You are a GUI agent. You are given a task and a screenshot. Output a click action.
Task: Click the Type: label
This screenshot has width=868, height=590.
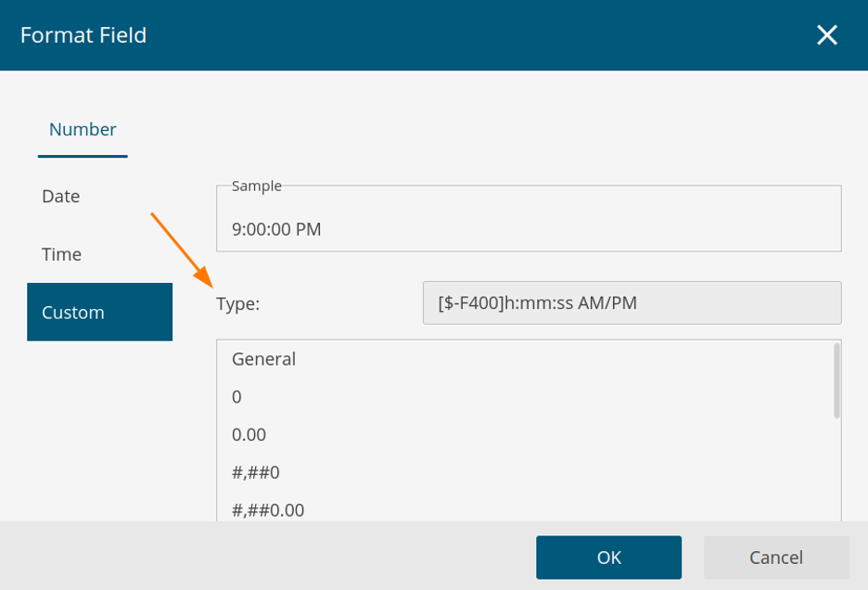click(x=238, y=304)
